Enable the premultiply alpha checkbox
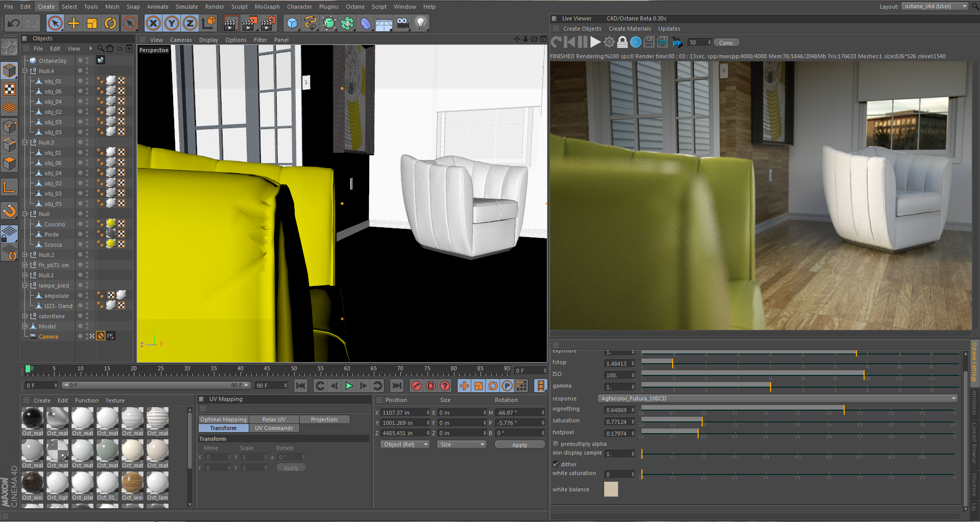This screenshot has height=522, width=980. pos(556,444)
